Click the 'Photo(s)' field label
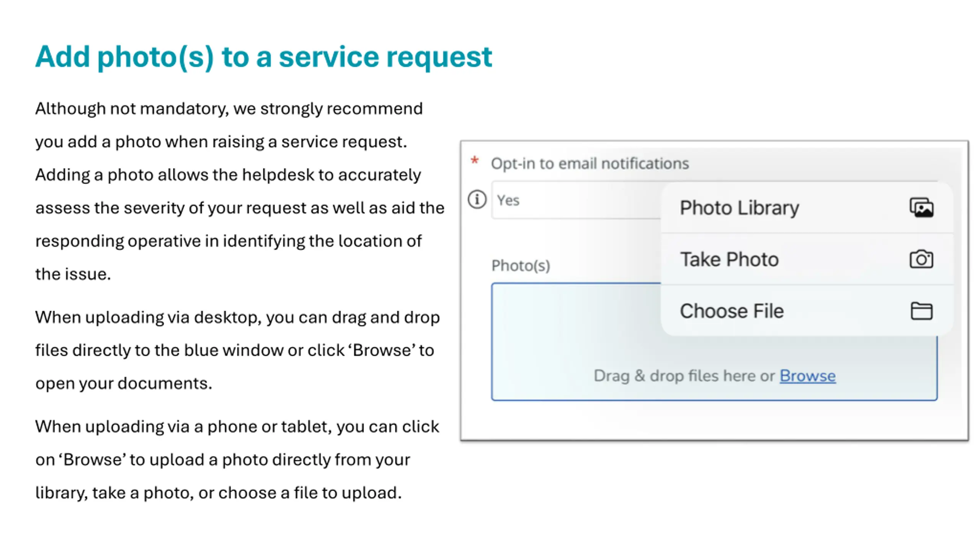The width and height of the screenshot is (980, 551). (521, 266)
